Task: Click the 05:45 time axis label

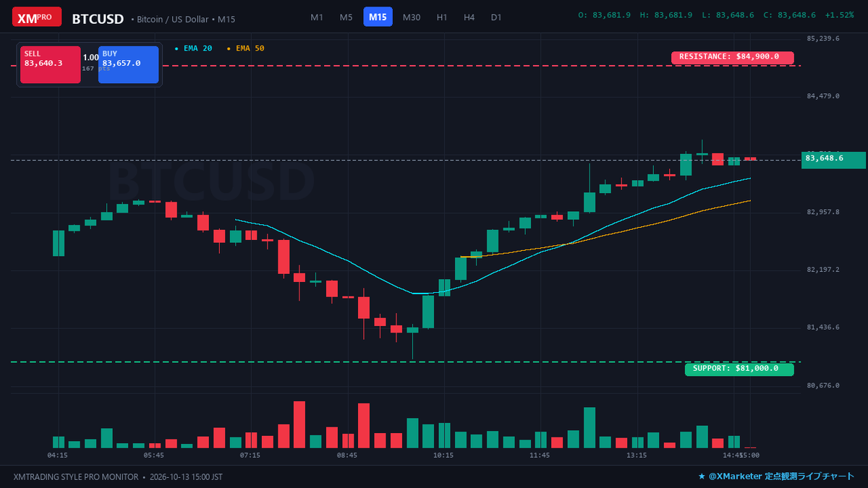Action: 154,455
